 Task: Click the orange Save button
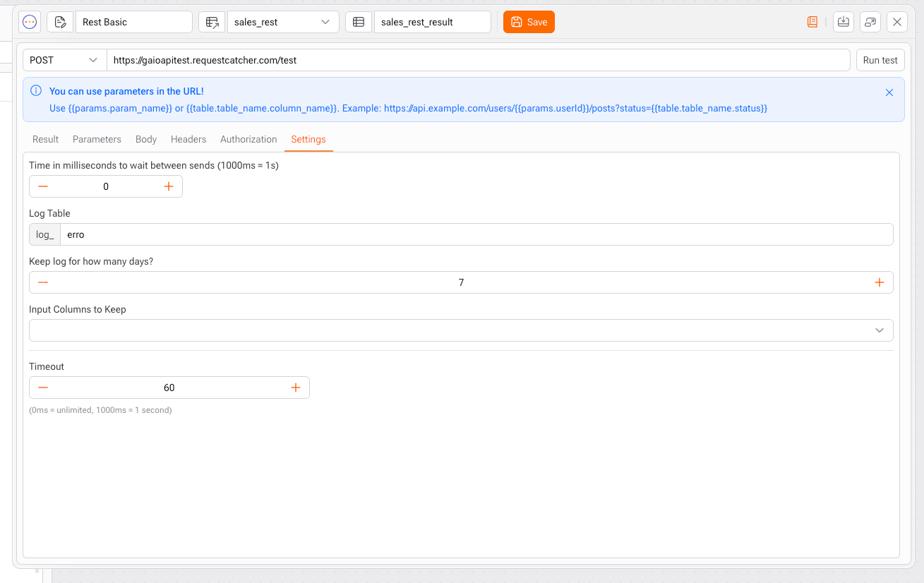[529, 22]
